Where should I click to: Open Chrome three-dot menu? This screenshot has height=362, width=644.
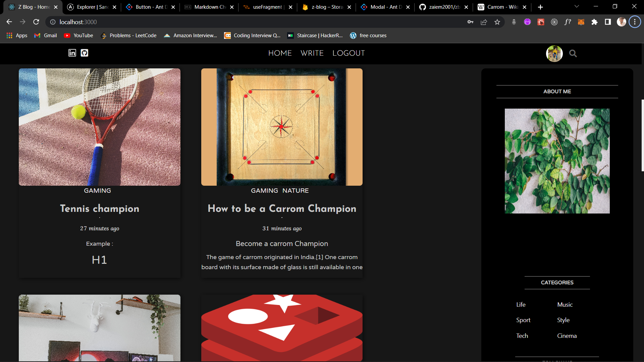(x=635, y=22)
